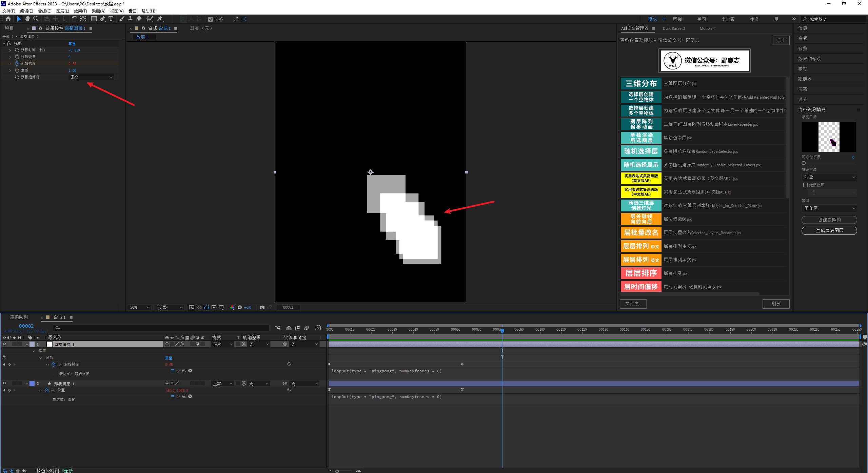Click the 生成填充图层 button
868x473 pixels.
click(829, 230)
